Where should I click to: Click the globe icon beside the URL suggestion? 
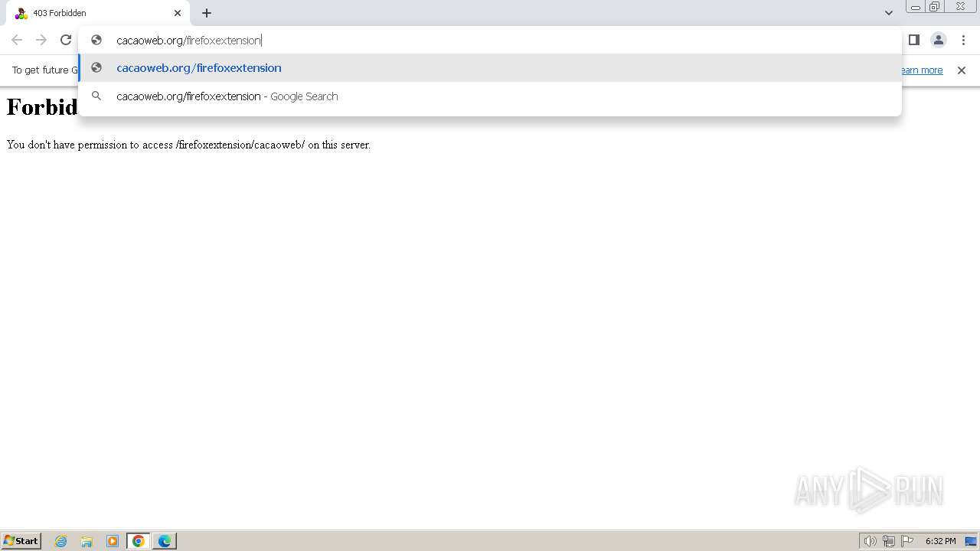(96, 67)
